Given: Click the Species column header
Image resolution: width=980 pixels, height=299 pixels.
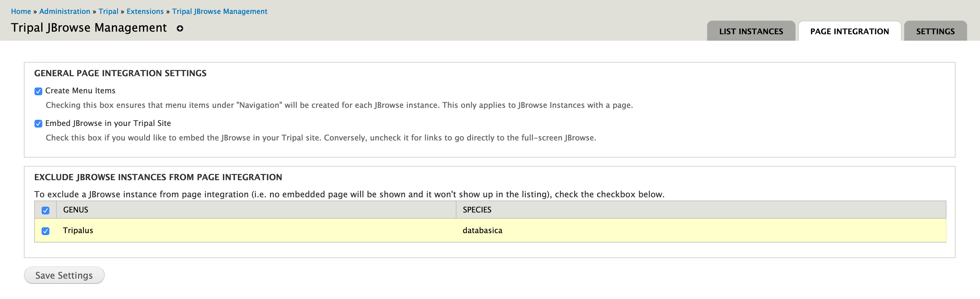Looking at the screenshot, I should (477, 210).
